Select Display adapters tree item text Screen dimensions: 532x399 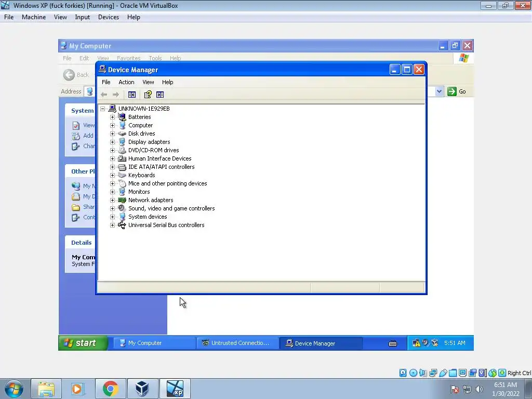click(x=149, y=142)
